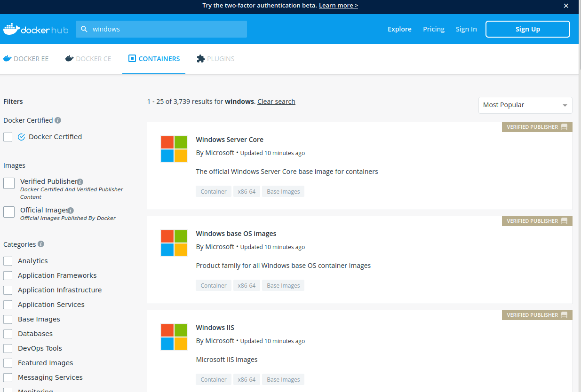Click Verified Publisher badge on Windows IIS
The width and height of the screenshot is (581, 392).
537,315
